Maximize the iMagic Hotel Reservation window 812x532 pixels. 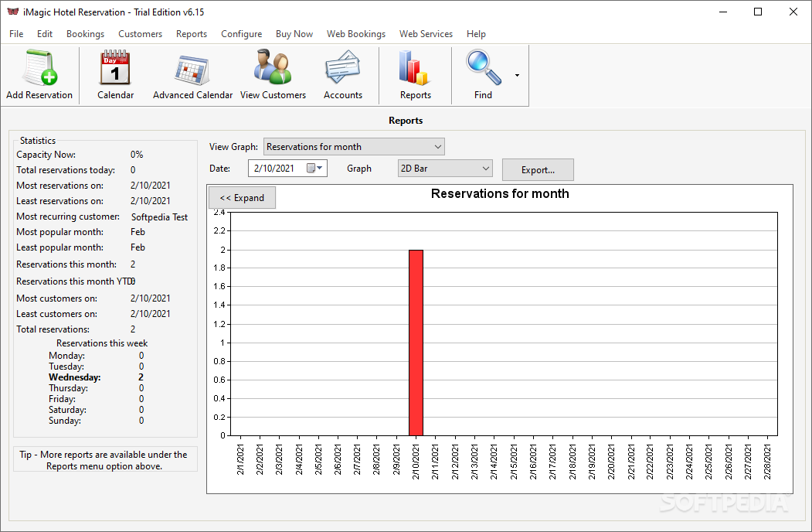point(758,12)
